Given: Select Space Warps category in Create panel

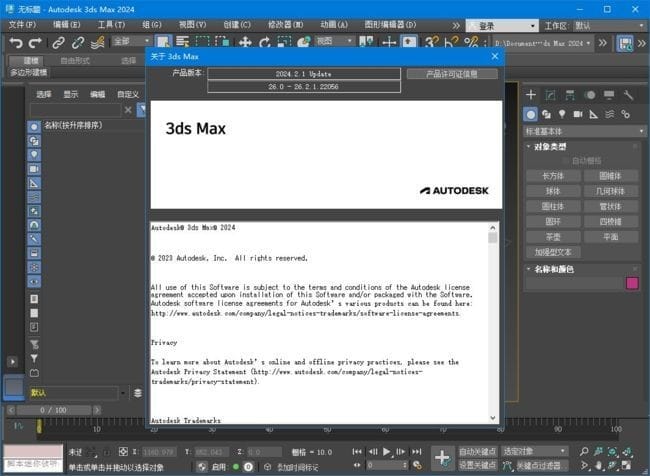Looking at the screenshot, I should pos(609,114).
